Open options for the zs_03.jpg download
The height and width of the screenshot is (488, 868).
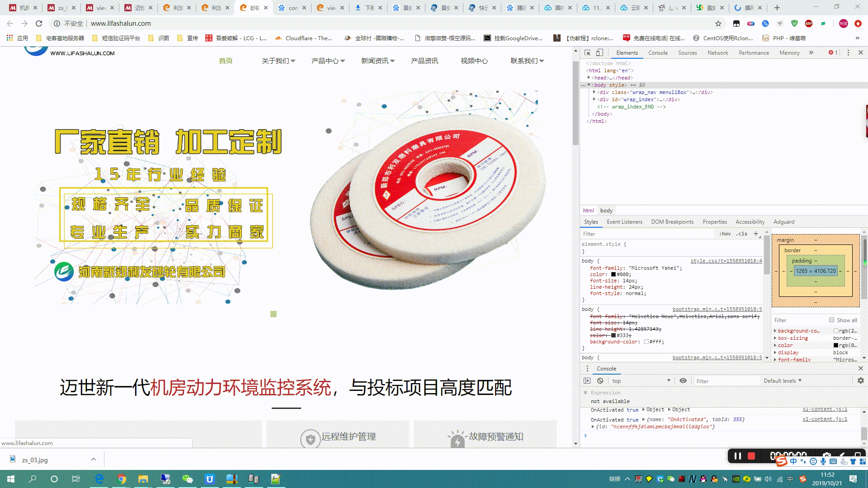94,460
